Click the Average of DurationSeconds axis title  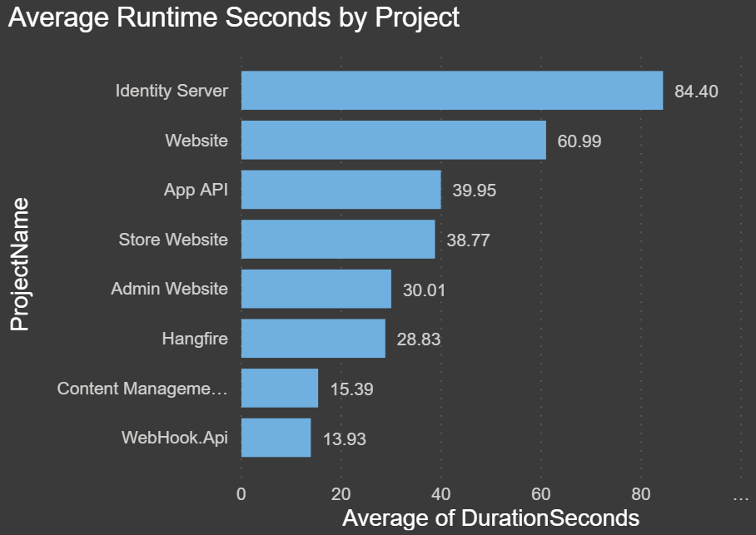(490, 518)
